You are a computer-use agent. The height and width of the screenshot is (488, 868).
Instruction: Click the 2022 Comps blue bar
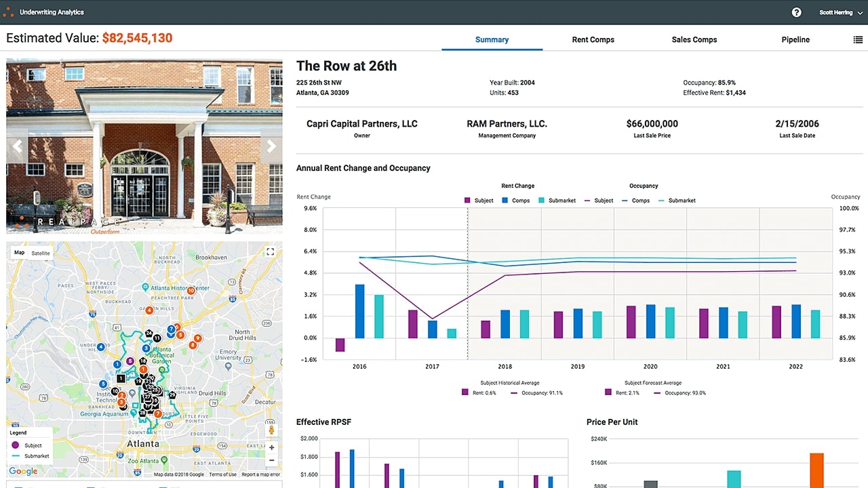[x=796, y=321]
